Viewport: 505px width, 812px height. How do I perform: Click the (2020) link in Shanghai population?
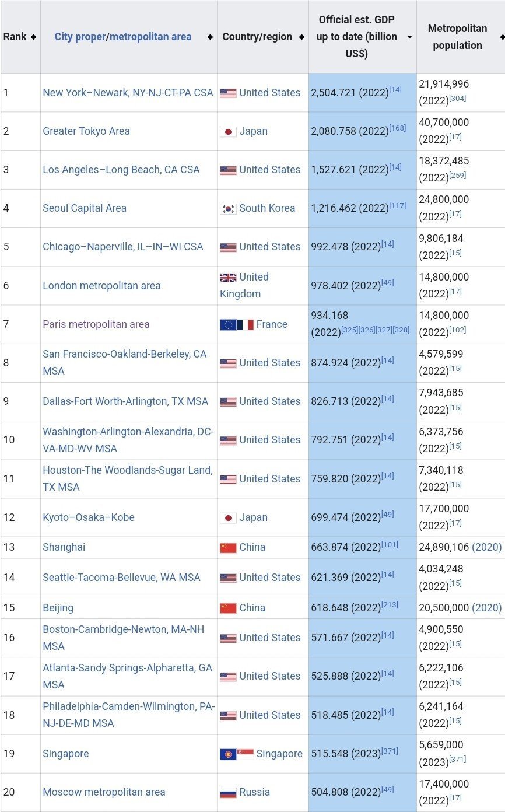(x=486, y=547)
